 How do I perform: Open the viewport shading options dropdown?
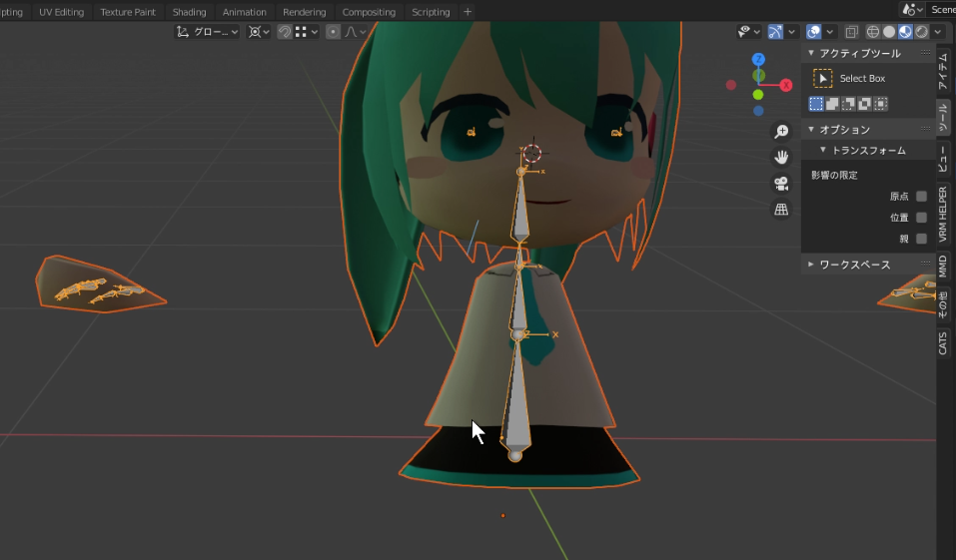pyautogui.click(x=938, y=32)
